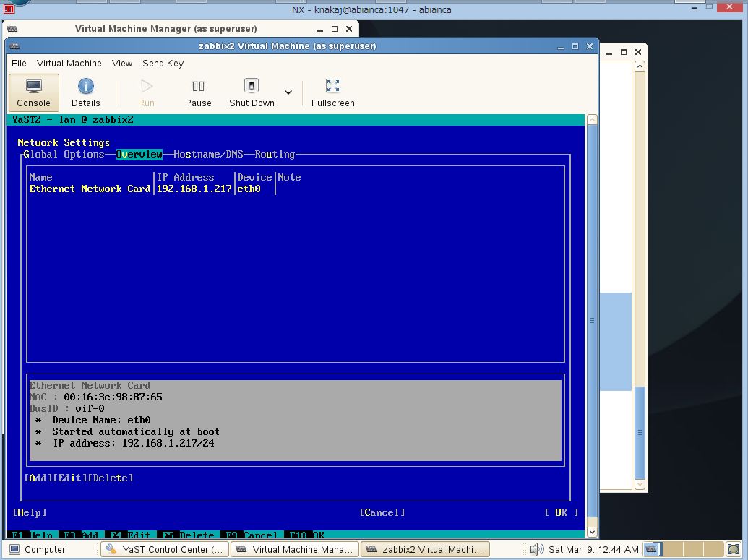Screen dimensions: 748x560
Task: Select the Global Options tab
Action: click(x=64, y=154)
